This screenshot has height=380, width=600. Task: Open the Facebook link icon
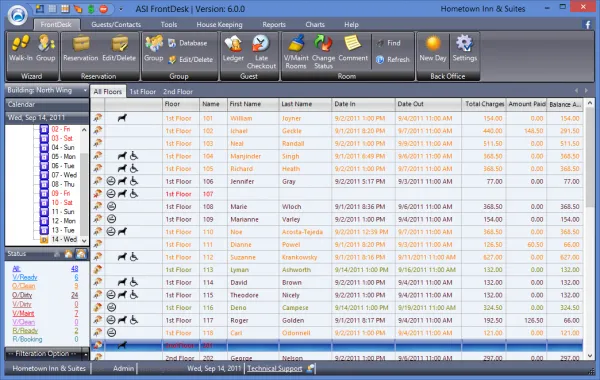coord(587,24)
